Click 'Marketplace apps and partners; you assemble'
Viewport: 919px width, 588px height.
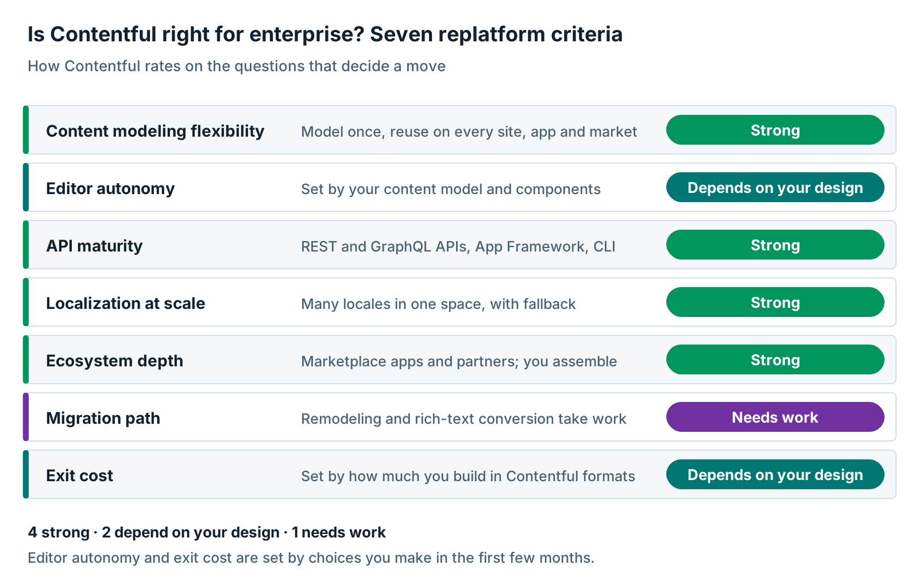click(x=459, y=361)
